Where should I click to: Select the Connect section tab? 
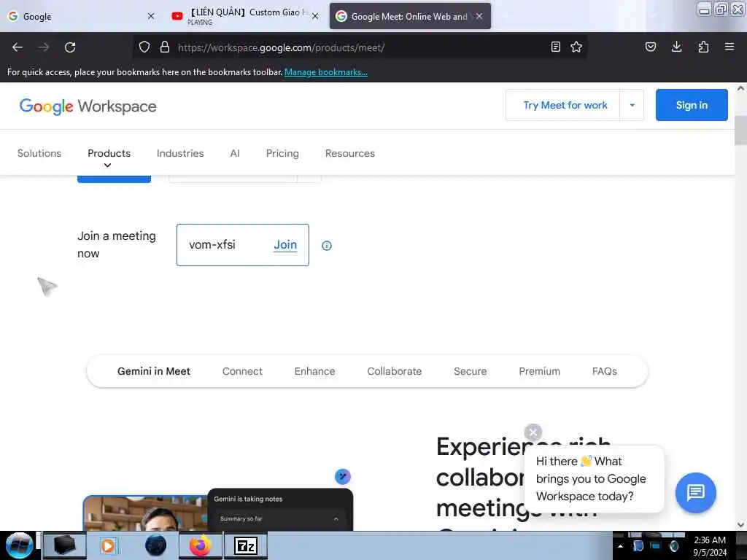tap(242, 371)
